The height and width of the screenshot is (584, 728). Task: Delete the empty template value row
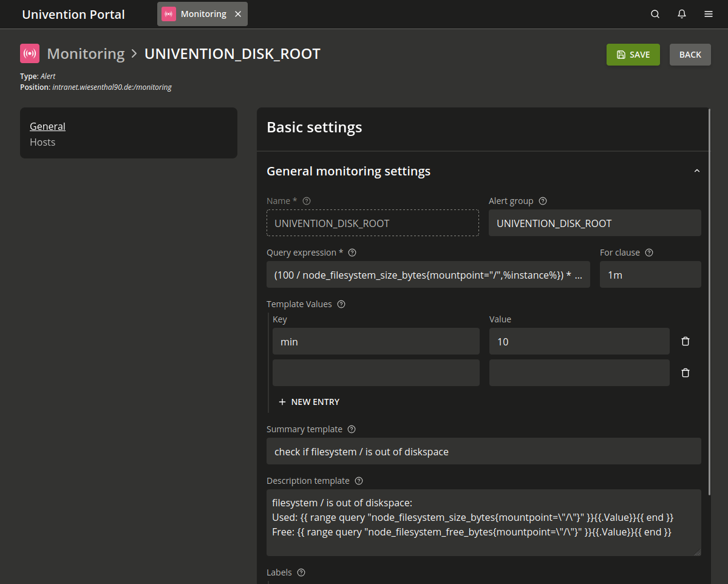[685, 373]
